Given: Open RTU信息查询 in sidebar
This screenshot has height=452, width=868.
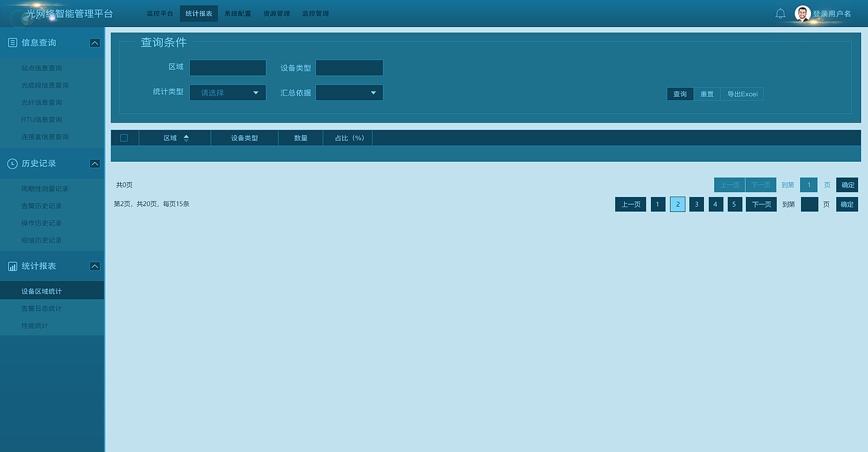Looking at the screenshot, I should [41, 120].
